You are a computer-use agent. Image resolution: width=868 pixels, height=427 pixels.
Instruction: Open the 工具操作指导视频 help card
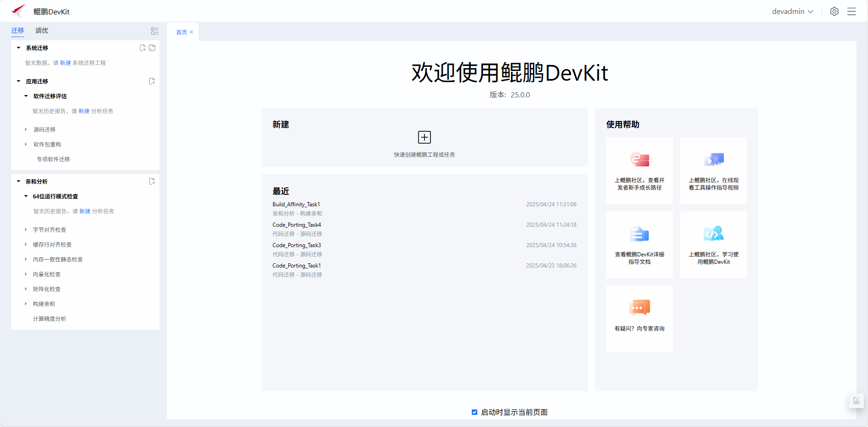coord(714,171)
